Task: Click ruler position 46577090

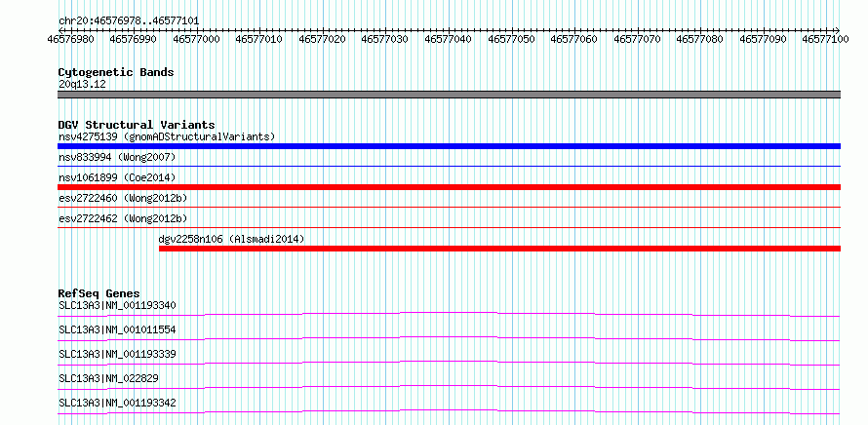Action: (763, 39)
